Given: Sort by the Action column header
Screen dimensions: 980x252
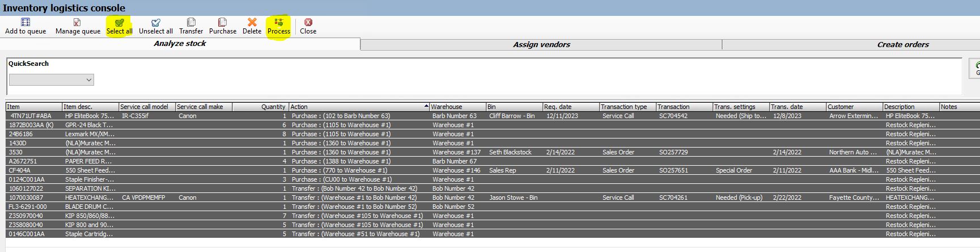Looking at the screenshot, I should [x=359, y=107].
